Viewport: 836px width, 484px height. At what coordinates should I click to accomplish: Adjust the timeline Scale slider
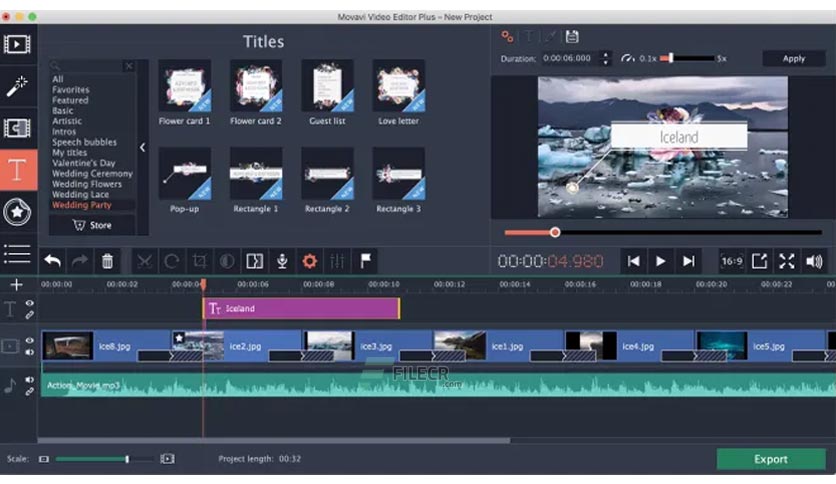104,459
